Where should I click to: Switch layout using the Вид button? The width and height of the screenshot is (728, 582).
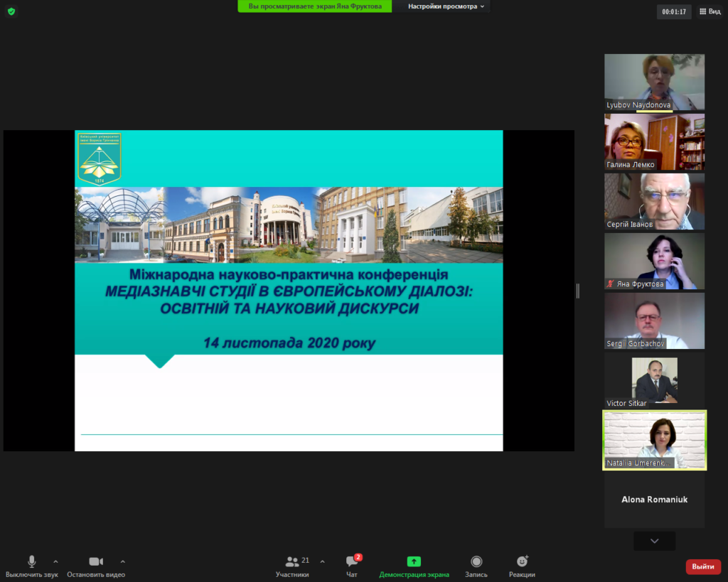[710, 11]
